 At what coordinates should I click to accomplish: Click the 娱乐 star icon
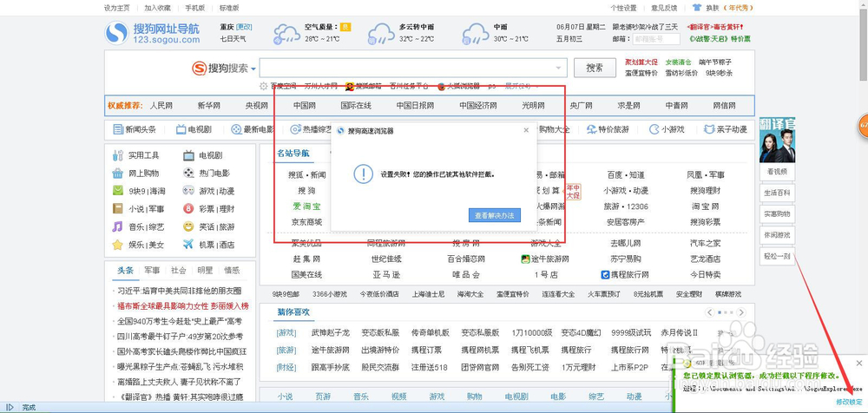tap(117, 244)
